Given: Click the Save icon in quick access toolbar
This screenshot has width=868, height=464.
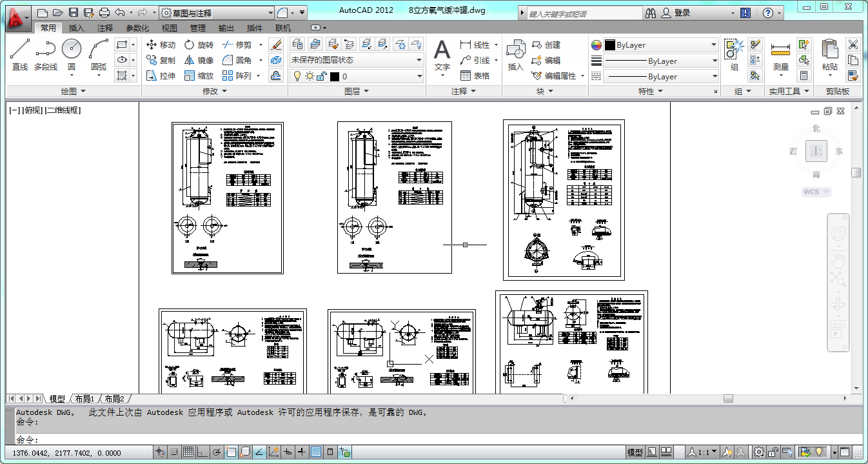Looking at the screenshot, I should 73,12.
